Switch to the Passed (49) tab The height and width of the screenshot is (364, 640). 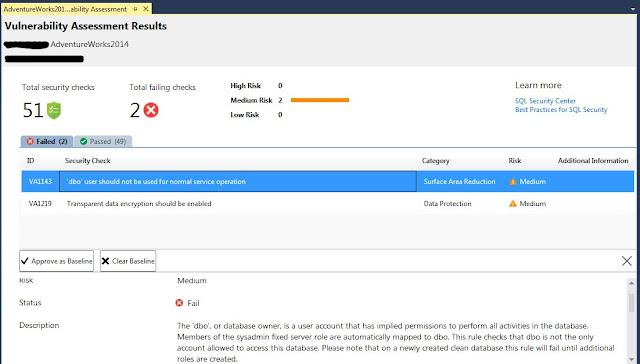click(103, 142)
